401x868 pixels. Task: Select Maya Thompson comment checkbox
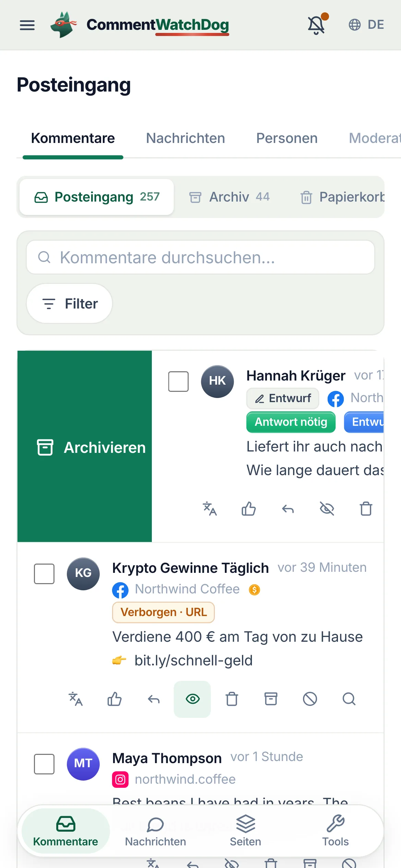point(44,764)
